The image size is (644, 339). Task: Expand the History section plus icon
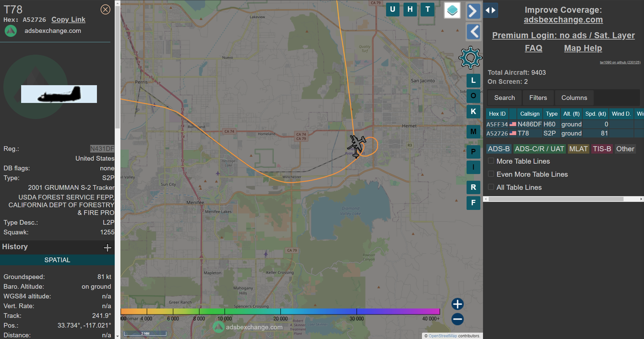[x=107, y=247]
